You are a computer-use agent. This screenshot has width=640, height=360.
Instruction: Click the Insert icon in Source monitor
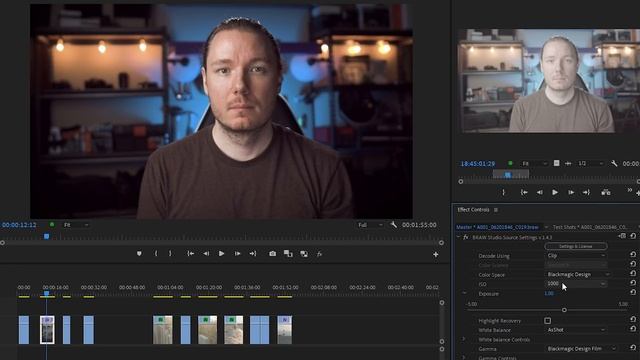point(606,192)
